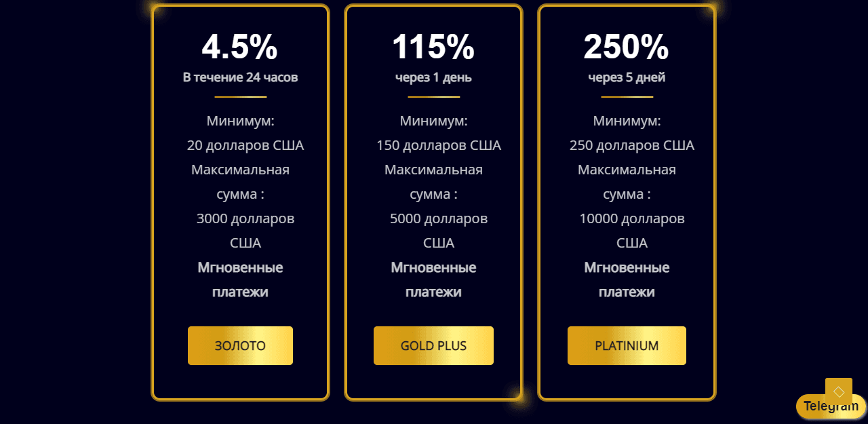The width and height of the screenshot is (868, 424).
Task: Click "Мгновенные платежи" in the 250% card
Action: tap(627, 280)
